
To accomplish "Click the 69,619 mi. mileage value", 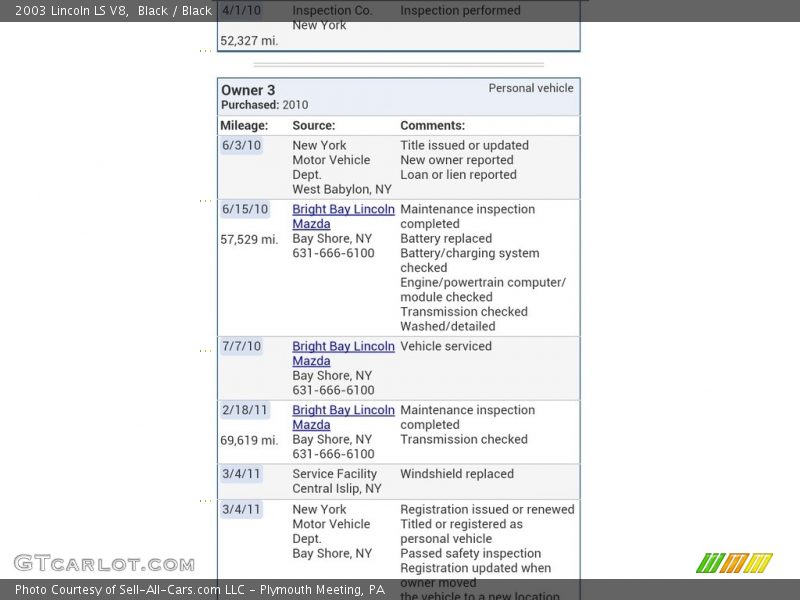I will tap(249, 441).
